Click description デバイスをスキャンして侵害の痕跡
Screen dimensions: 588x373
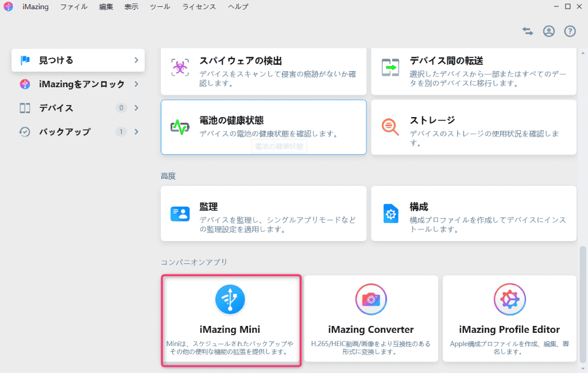[277, 79]
